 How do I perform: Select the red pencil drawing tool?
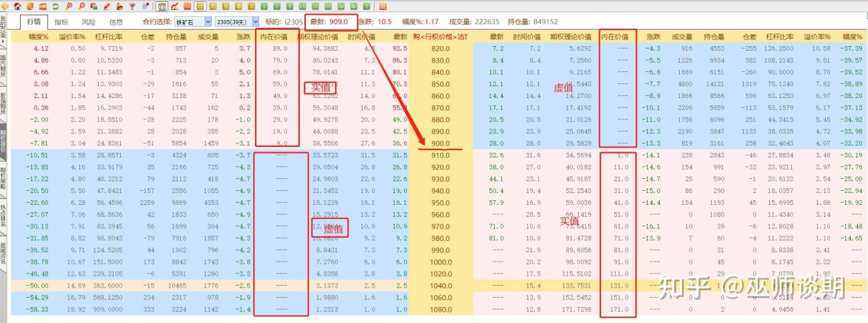(107, 6)
